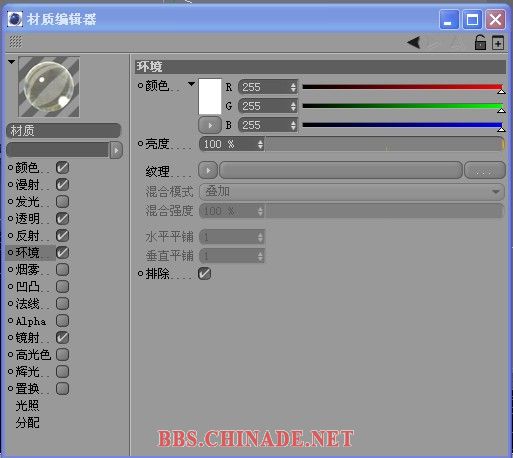Click the white color swatch
This screenshot has height=458, width=513.
pos(210,96)
